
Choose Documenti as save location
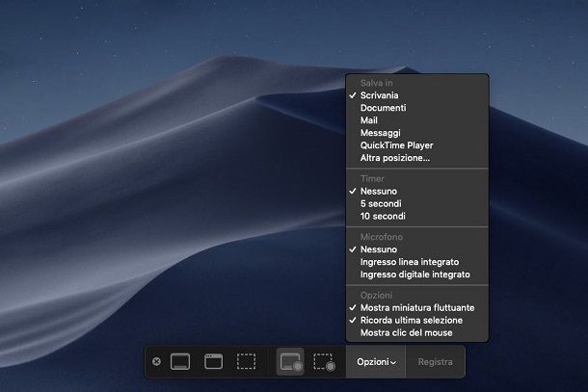(x=417, y=108)
